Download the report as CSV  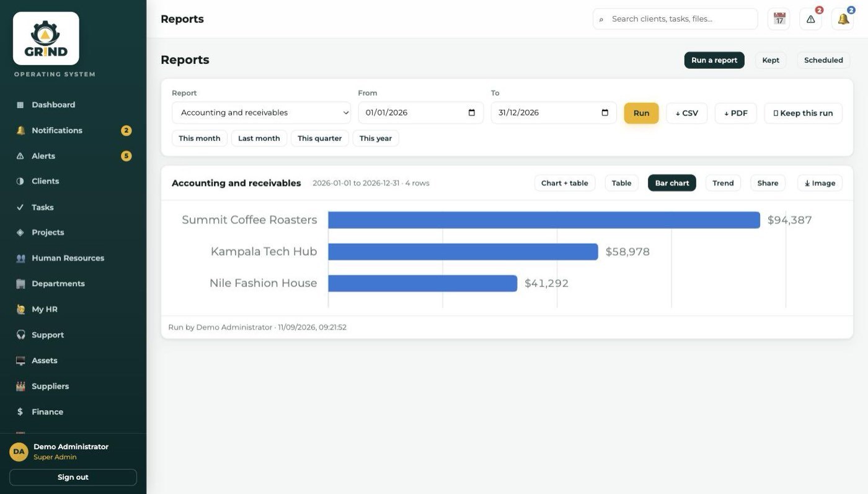click(686, 113)
